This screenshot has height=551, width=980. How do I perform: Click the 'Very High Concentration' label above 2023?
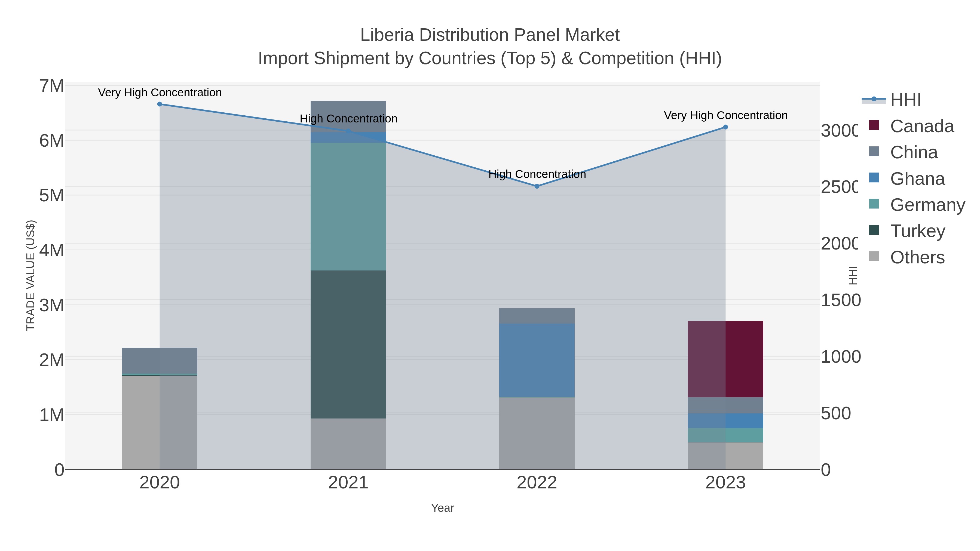pyautogui.click(x=725, y=115)
